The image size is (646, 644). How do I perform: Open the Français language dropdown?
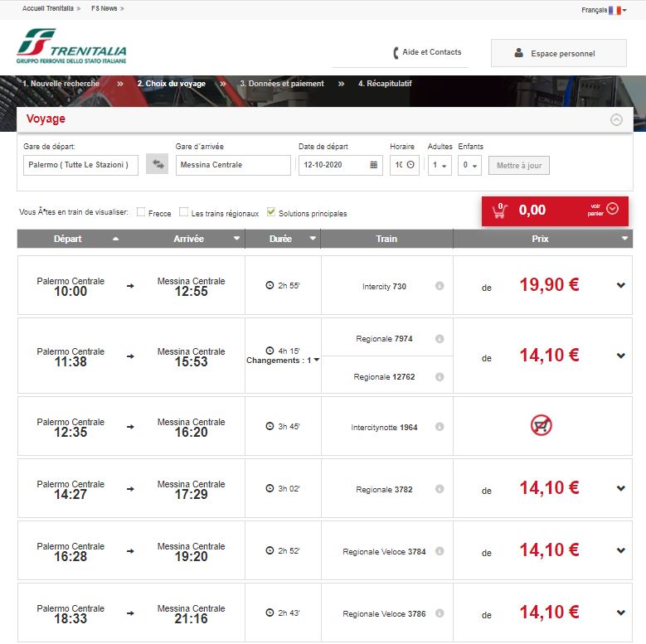point(604,10)
